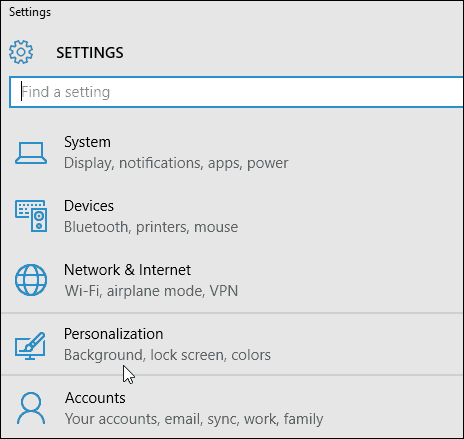Click the 'Wi-Fi, airplane mode, VPN' description
The image size is (464, 439).
tap(151, 291)
